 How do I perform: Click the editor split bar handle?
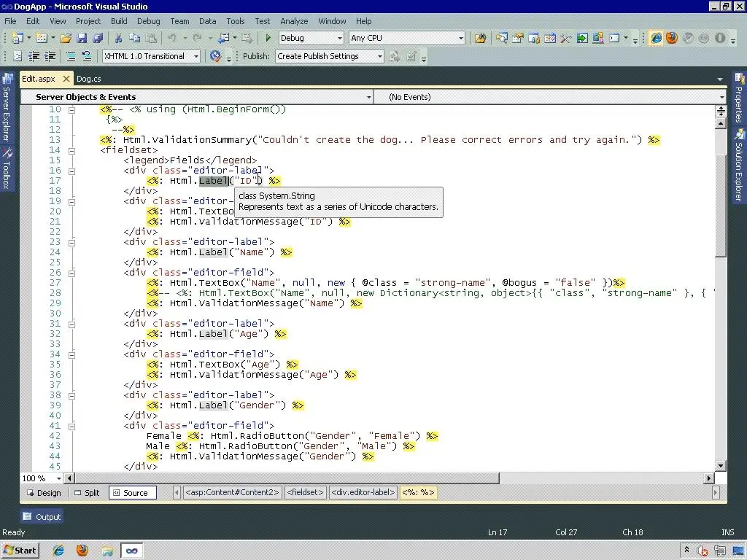click(721, 111)
